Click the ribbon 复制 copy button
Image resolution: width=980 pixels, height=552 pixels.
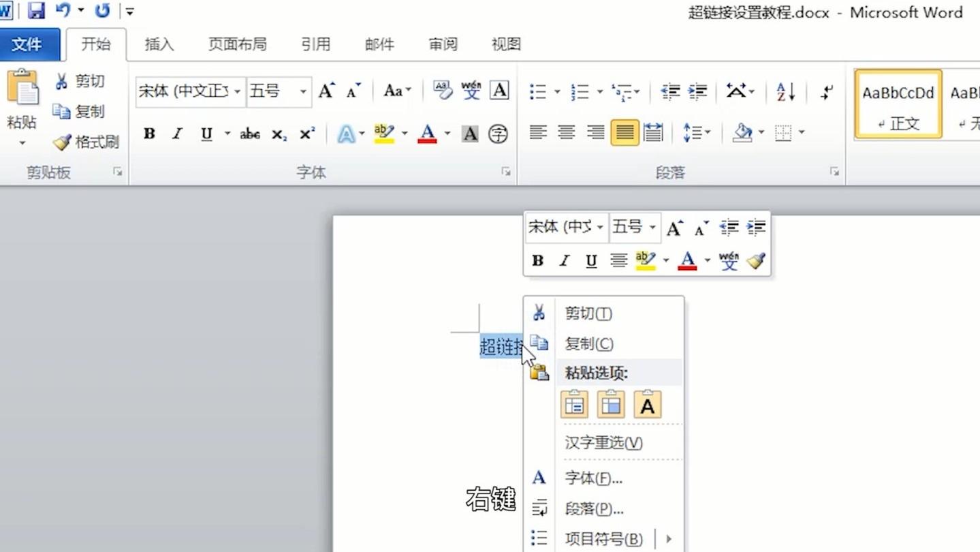tap(80, 112)
